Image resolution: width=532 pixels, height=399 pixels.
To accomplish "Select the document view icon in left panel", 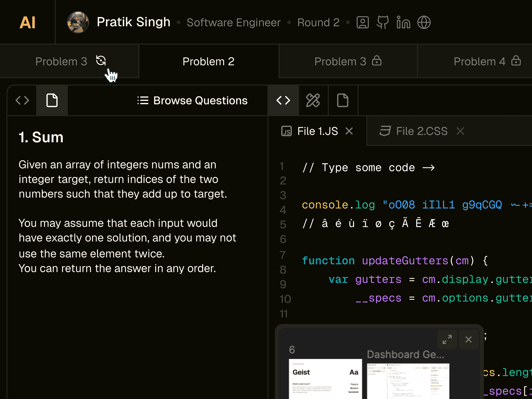I will click(x=52, y=100).
